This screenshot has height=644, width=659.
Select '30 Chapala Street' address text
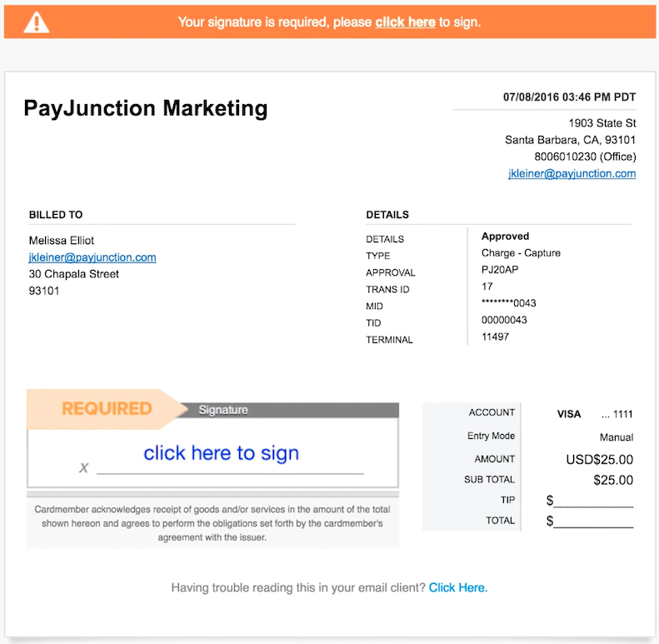pyautogui.click(x=73, y=273)
